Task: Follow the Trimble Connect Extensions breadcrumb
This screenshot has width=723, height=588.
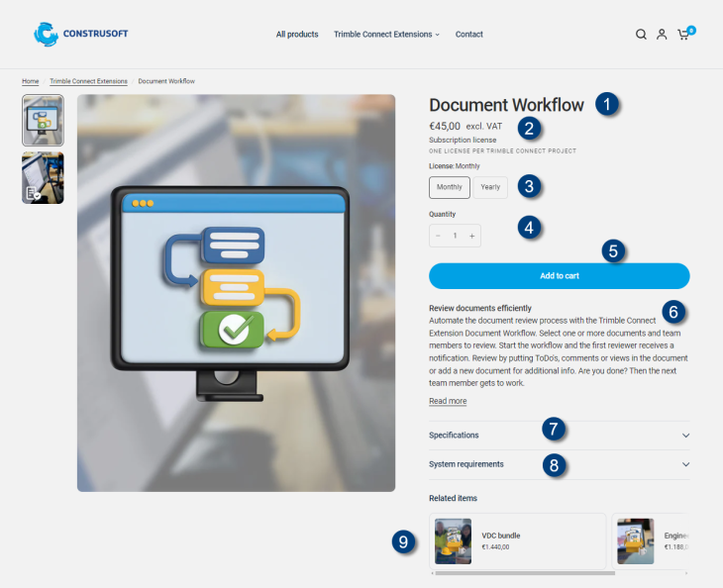Action: coord(88,81)
